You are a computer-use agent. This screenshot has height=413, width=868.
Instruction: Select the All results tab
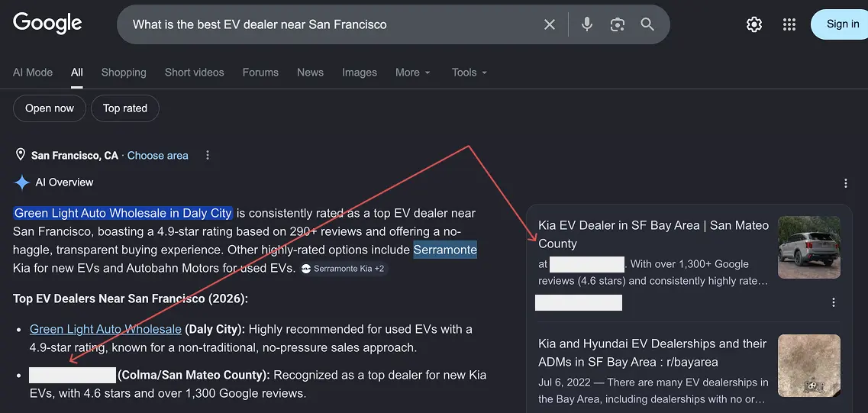[x=77, y=73]
